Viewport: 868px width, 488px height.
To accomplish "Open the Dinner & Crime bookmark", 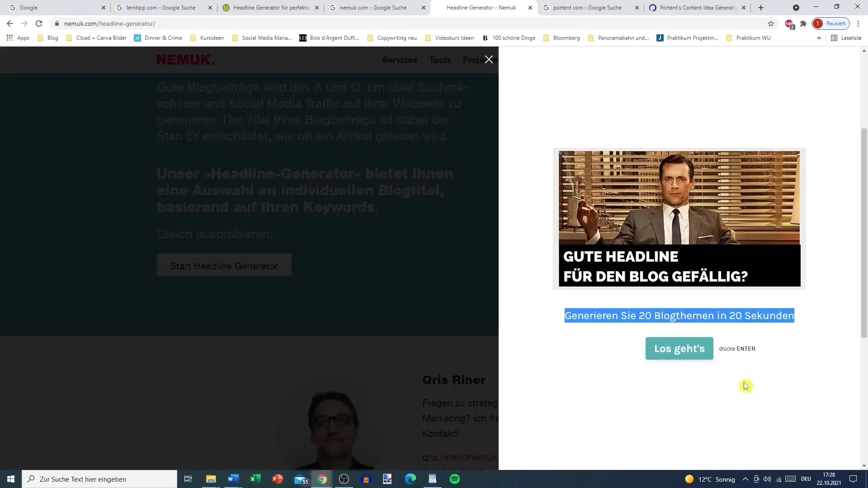I will [x=158, y=38].
